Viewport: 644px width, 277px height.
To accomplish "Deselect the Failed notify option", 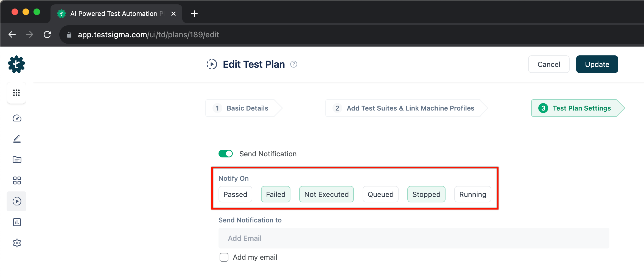I will click(x=276, y=194).
